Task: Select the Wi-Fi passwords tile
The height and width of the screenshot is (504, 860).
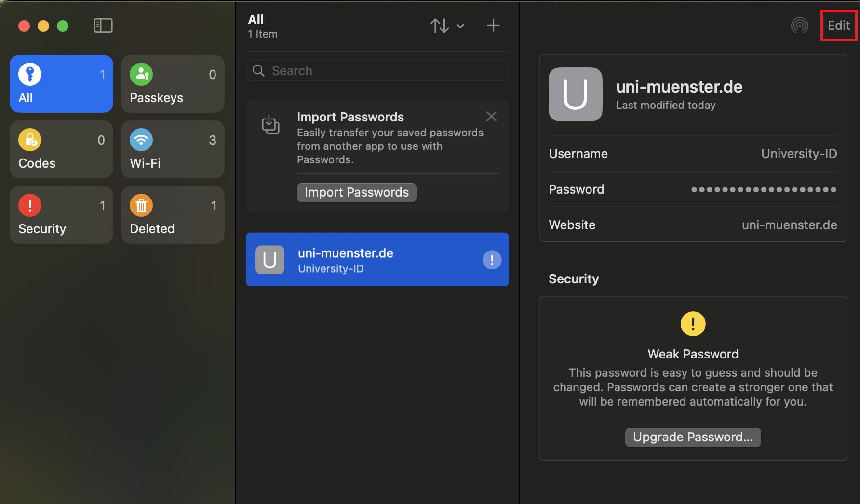Action: coord(173,149)
